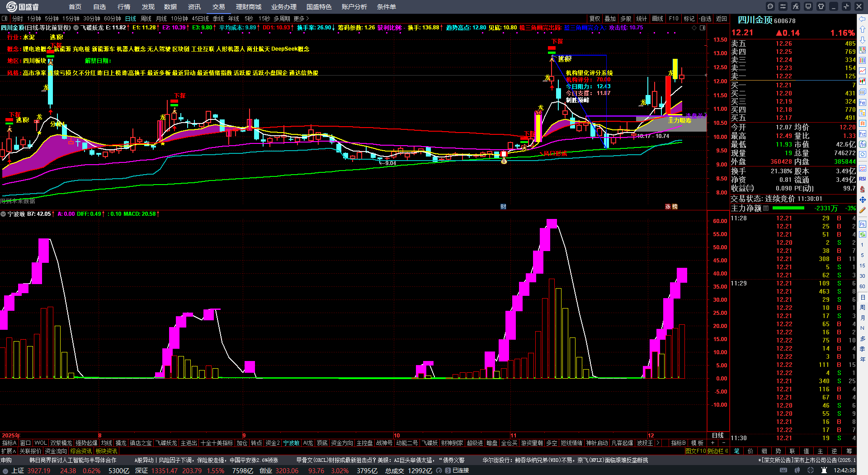Toggle the small square box before 分时

[x=5, y=19]
